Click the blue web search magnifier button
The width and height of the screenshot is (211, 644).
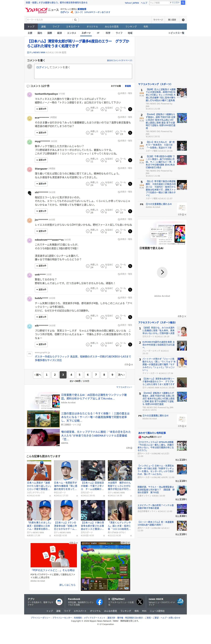coord(183,3)
